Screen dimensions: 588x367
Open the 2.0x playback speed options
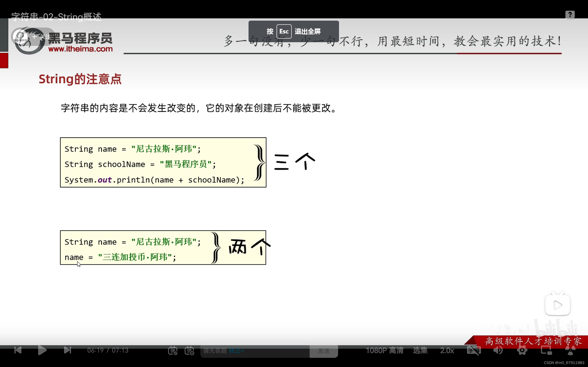click(x=447, y=350)
